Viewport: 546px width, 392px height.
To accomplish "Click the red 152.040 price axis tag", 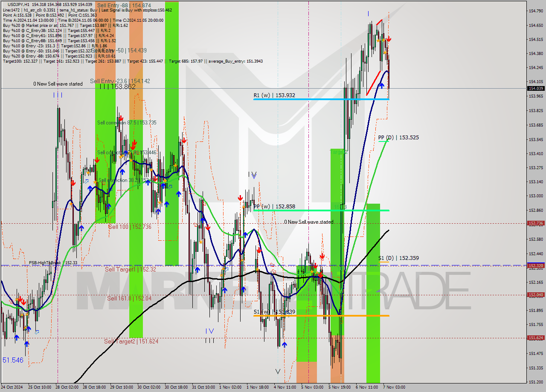I will [x=536, y=294].
